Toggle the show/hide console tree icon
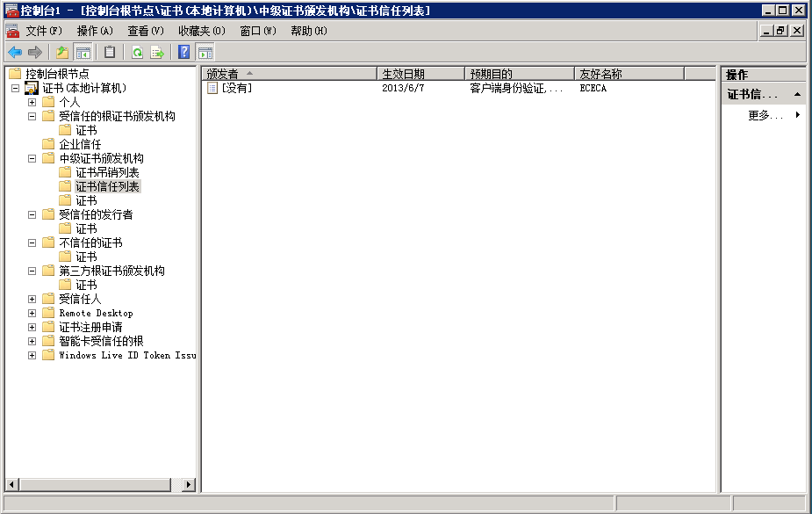The image size is (812, 514). [83, 53]
